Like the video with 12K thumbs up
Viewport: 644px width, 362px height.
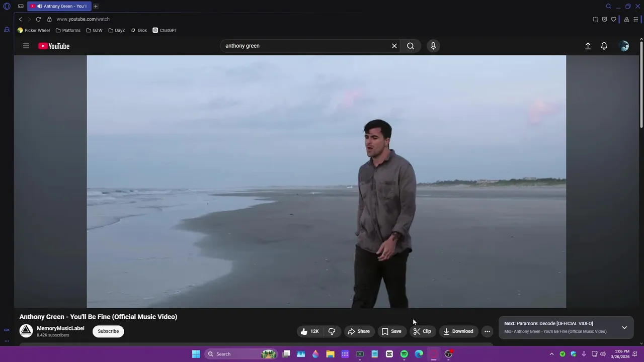pos(310,331)
